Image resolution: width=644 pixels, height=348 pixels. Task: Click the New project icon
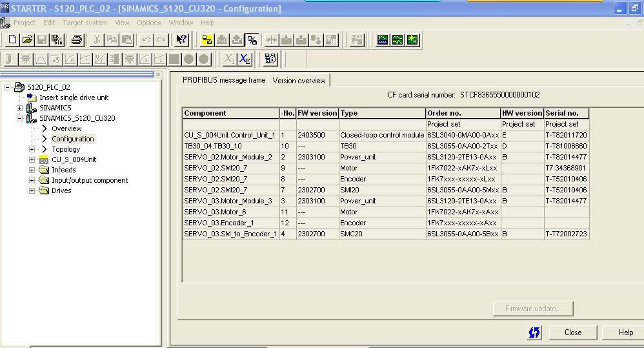[12, 40]
